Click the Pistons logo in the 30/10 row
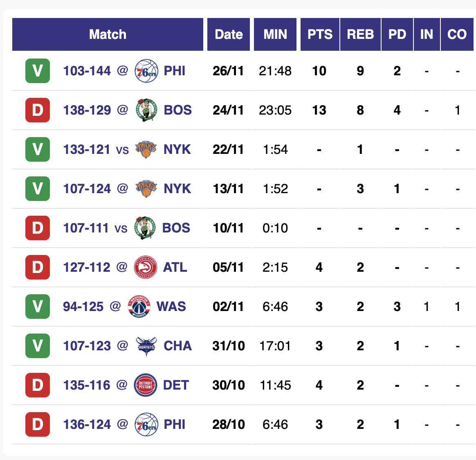476x460 pixels. click(146, 385)
